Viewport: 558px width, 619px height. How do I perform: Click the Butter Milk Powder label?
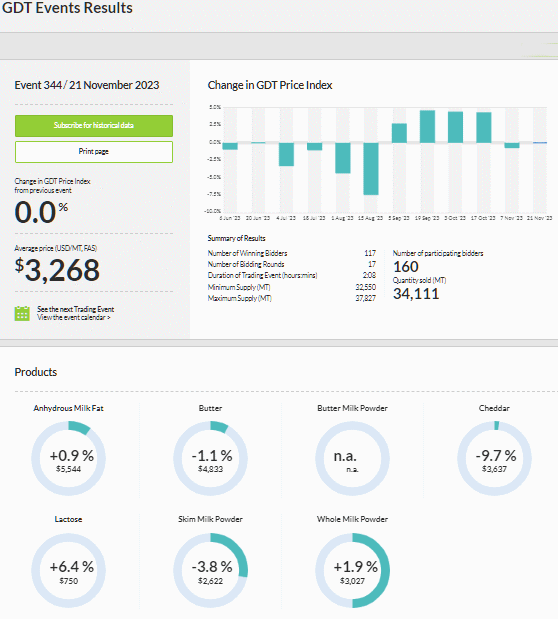(x=352, y=408)
